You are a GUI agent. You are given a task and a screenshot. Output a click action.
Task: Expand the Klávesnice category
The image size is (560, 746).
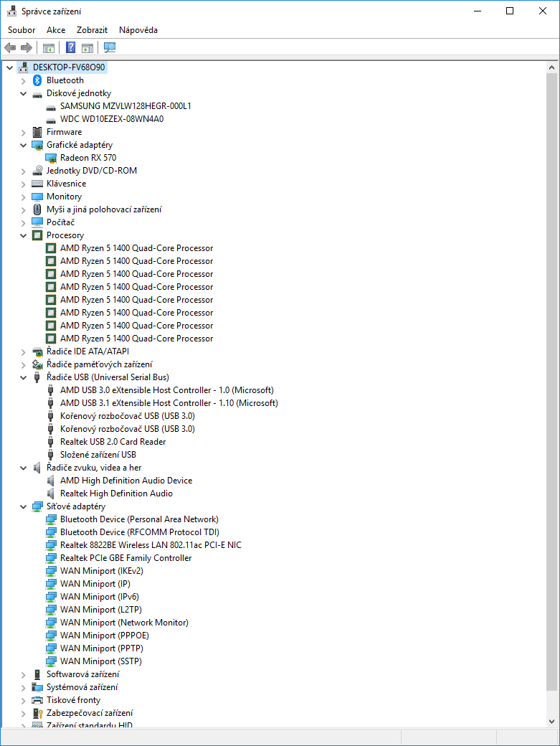23,184
